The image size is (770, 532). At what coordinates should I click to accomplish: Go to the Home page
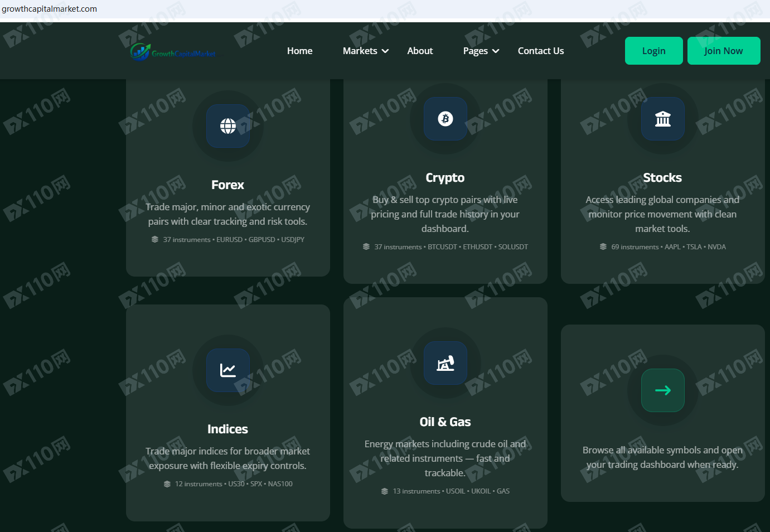click(299, 51)
